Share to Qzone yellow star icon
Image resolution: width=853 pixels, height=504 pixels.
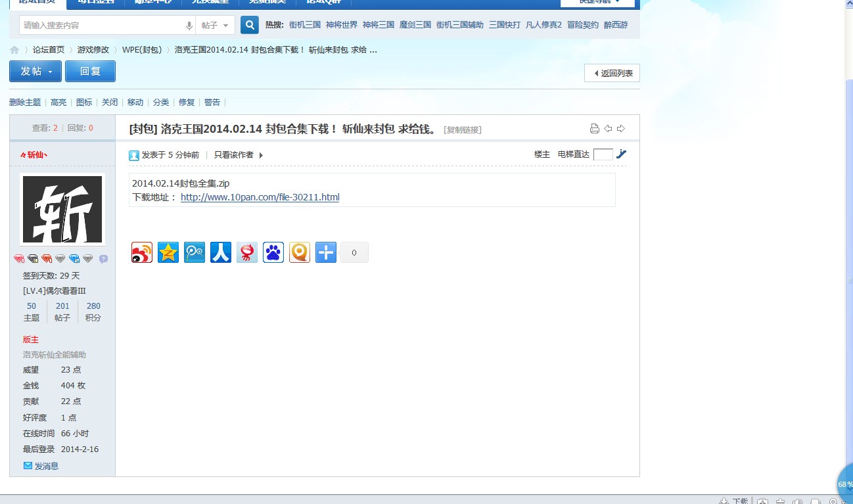pos(168,252)
